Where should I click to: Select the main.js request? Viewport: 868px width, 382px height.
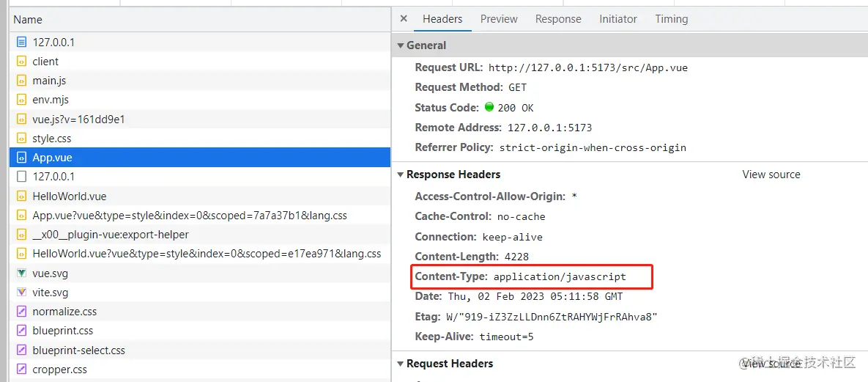(200, 81)
